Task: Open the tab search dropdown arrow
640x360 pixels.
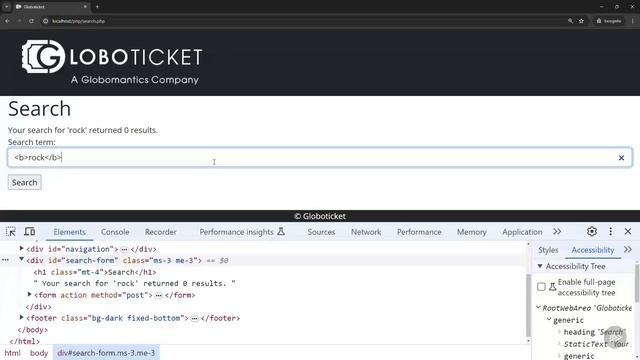Action: coord(7,7)
